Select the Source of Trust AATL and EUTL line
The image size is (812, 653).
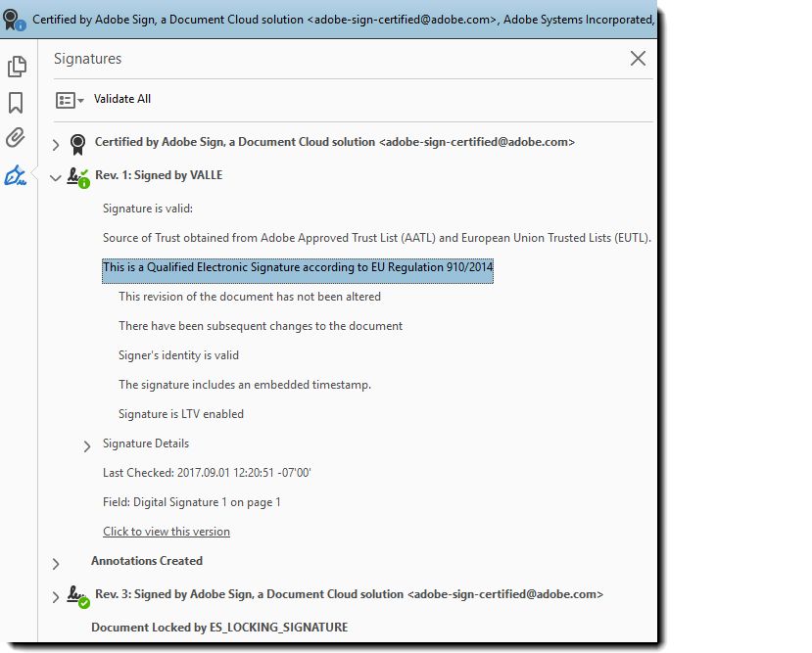click(376, 238)
